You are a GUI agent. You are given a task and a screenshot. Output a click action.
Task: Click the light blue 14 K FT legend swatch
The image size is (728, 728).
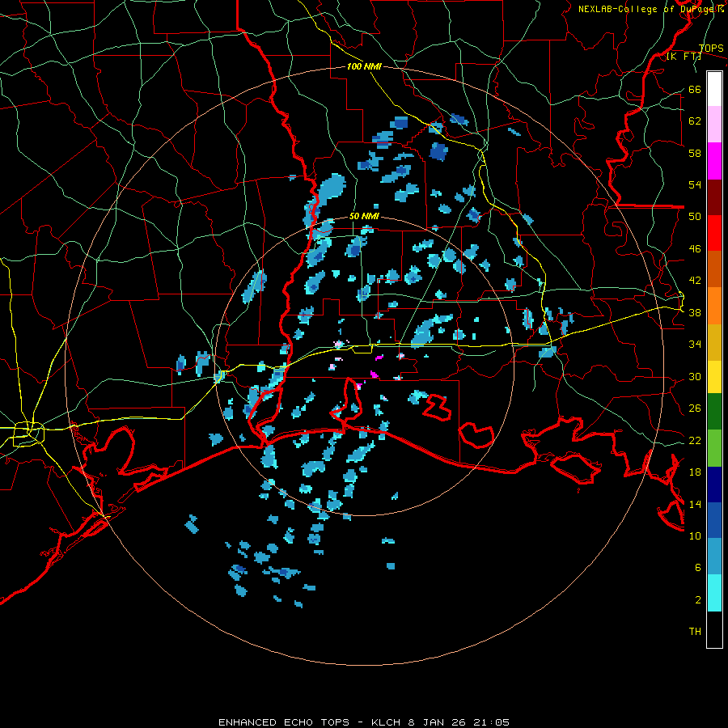(x=714, y=557)
